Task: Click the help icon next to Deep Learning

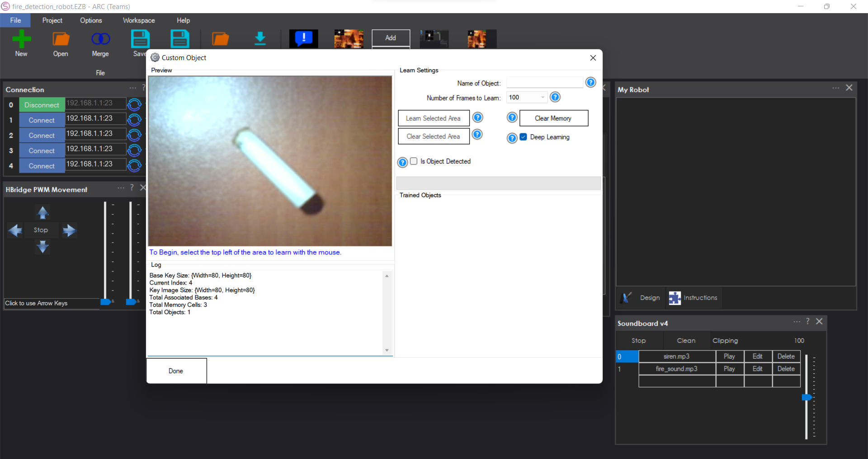Action: (512, 138)
